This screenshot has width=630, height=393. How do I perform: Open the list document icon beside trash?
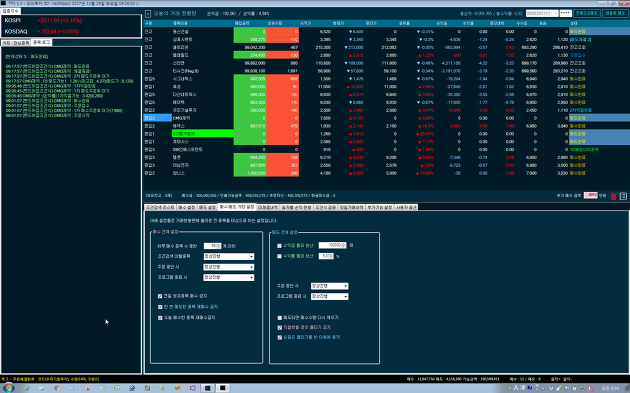[x=623, y=196]
